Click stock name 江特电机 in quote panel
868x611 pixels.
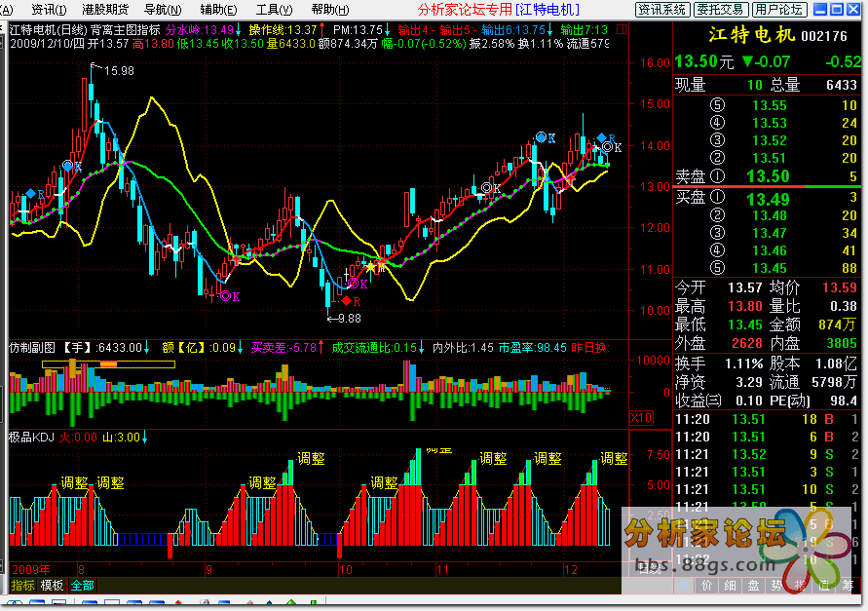(x=752, y=35)
